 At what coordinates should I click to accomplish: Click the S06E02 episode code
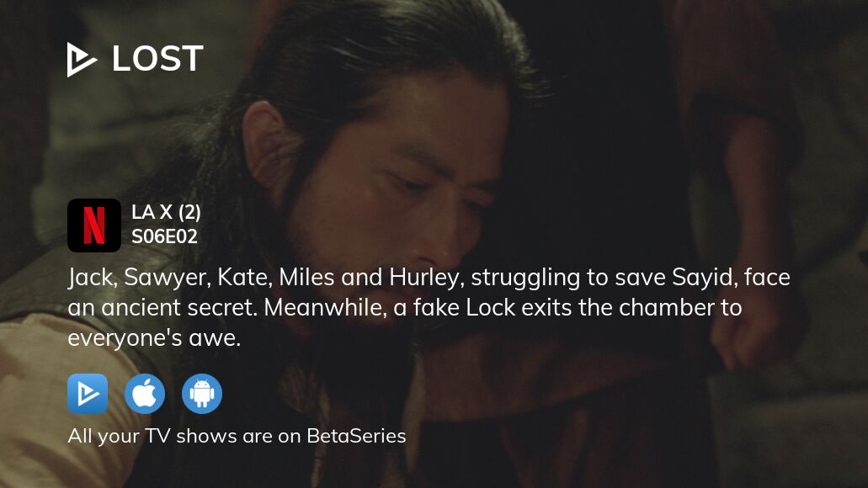click(164, 236)
